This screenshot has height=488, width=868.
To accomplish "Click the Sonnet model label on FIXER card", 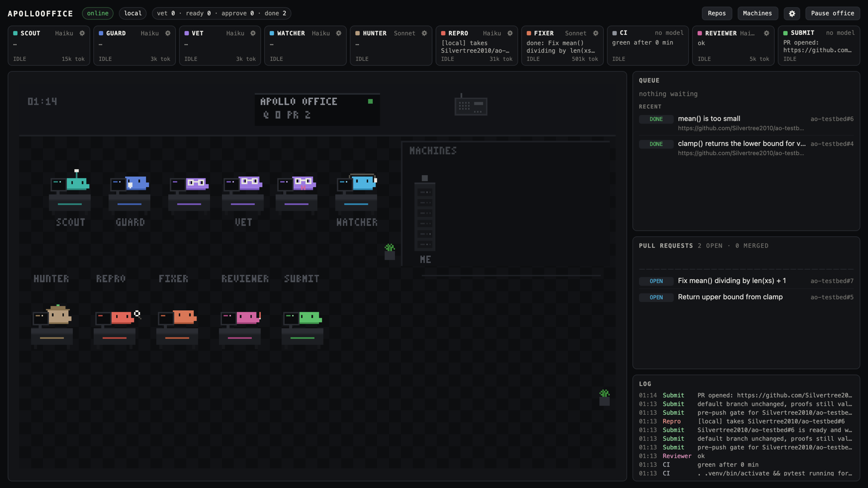I will click(576, 33).
